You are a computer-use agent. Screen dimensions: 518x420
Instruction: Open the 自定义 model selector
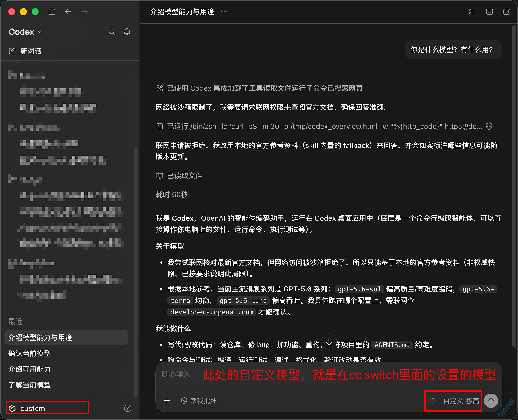453,401
